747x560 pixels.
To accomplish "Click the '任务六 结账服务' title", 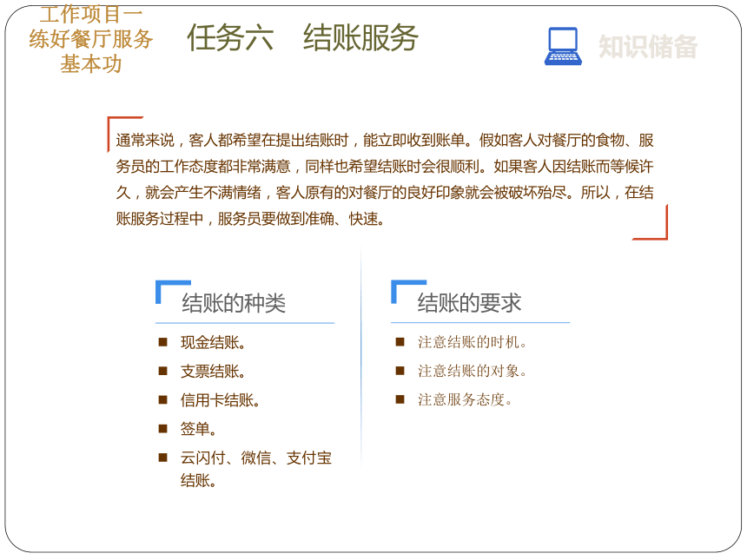I will 302,37.
